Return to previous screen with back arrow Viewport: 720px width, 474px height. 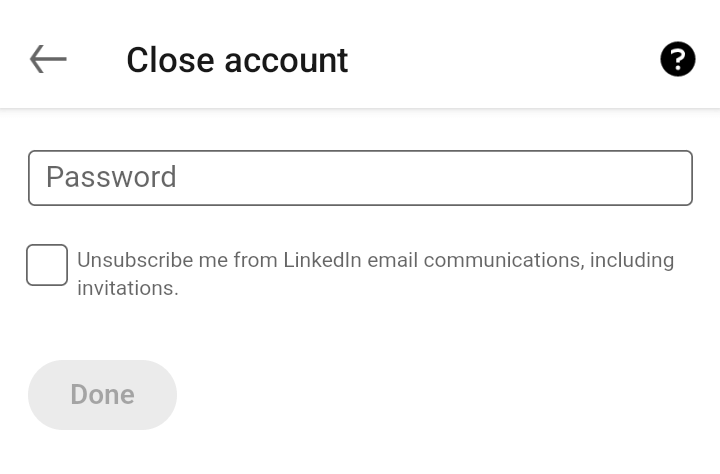pyautogui.click(x=48, y=59)
